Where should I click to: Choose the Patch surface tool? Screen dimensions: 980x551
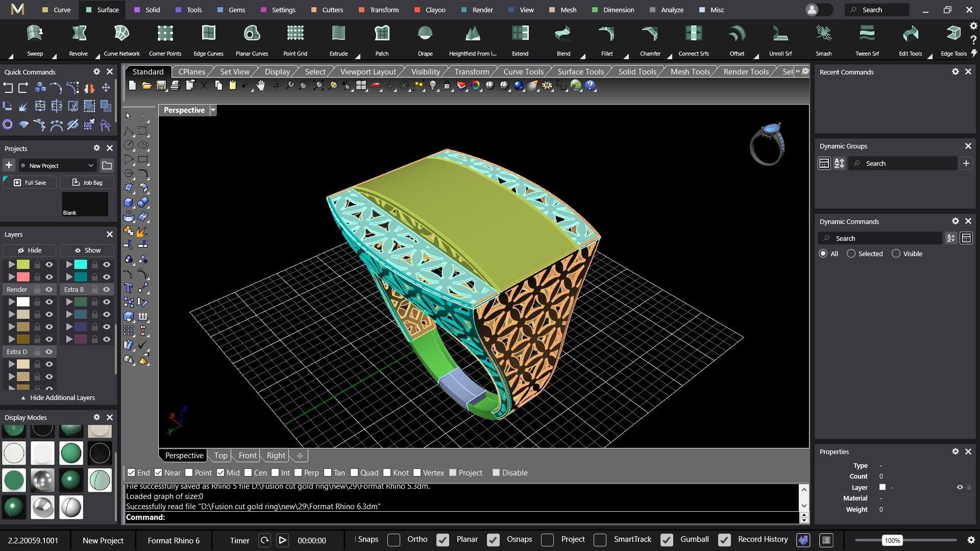(382, 34)
